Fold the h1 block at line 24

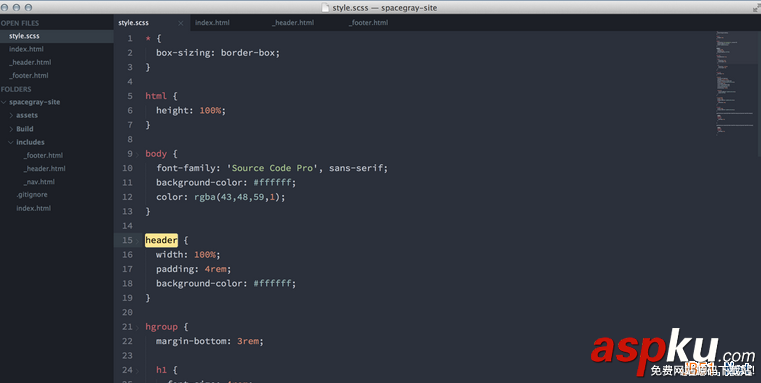(x=137, y=370)
